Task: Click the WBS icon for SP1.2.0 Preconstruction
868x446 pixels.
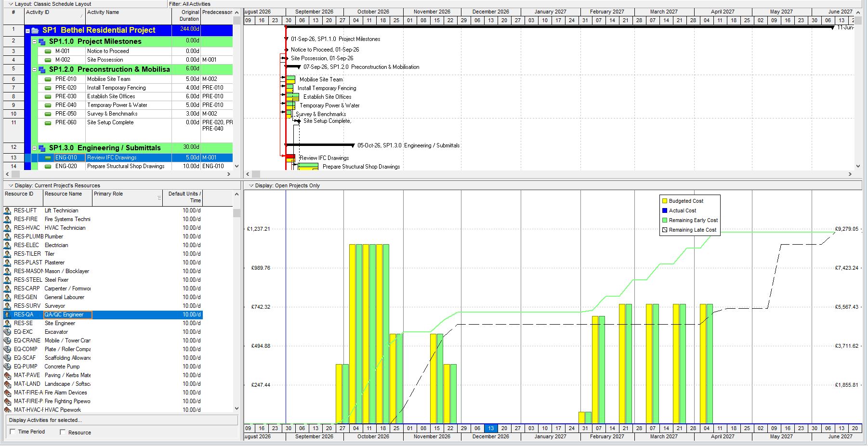Action: pos(42,70)
